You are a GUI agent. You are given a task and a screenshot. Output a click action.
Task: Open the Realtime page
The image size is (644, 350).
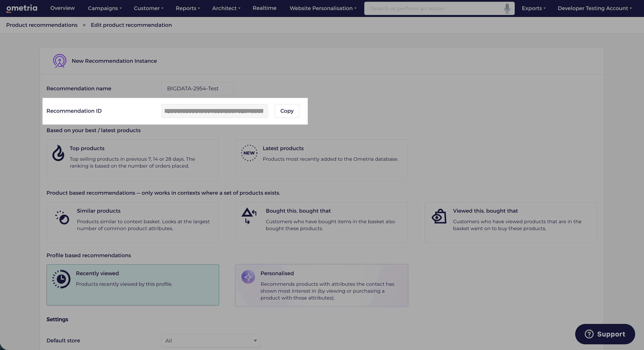click(264, 8)
